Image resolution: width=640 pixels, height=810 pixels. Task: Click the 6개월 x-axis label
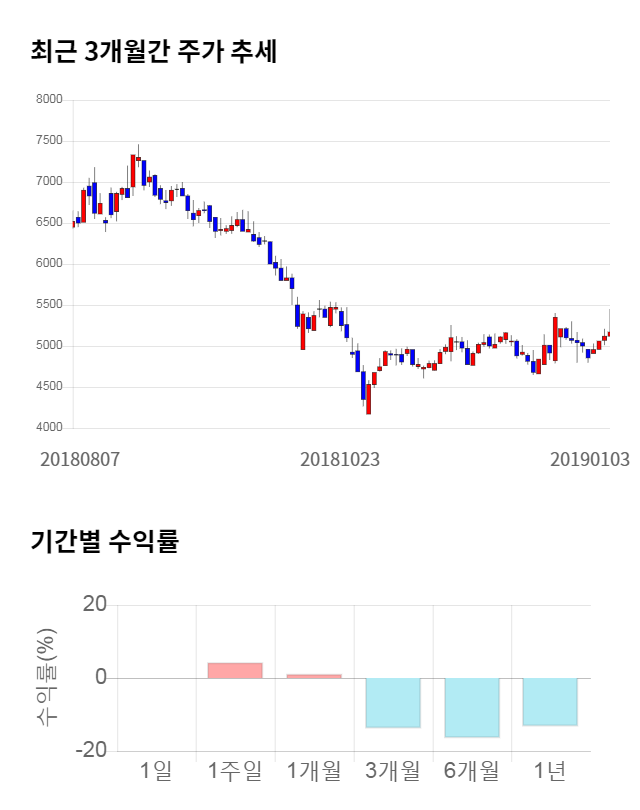coord(472,771)
